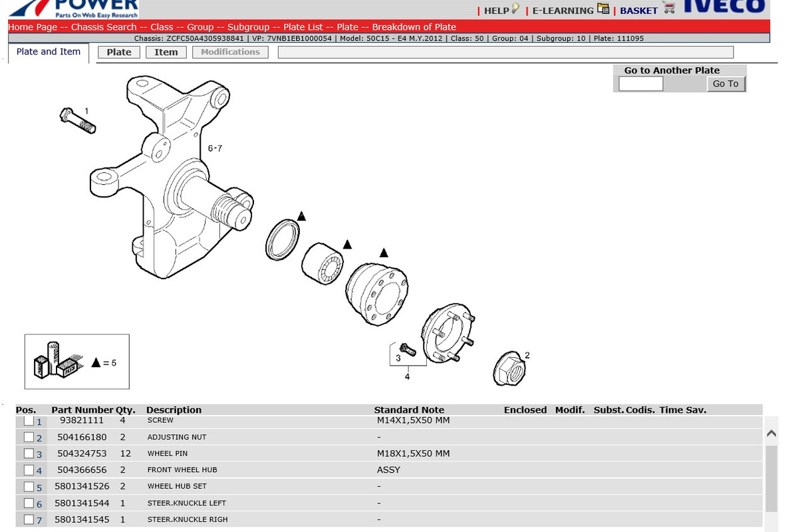Click the parts list scrollbar thumb
Image resolution: width=796 pixels, height=532 pixels.
point(771,479)
